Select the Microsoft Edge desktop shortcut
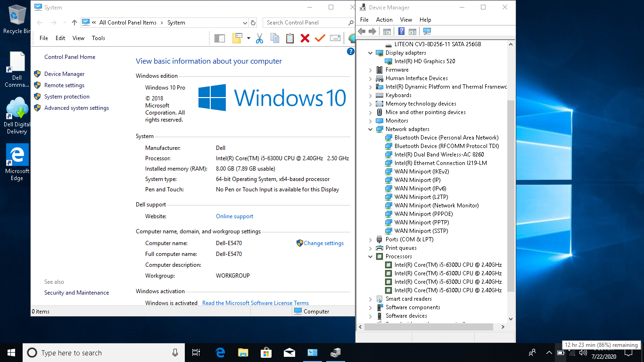The image size is (644, 362). [x=17, y=163]
